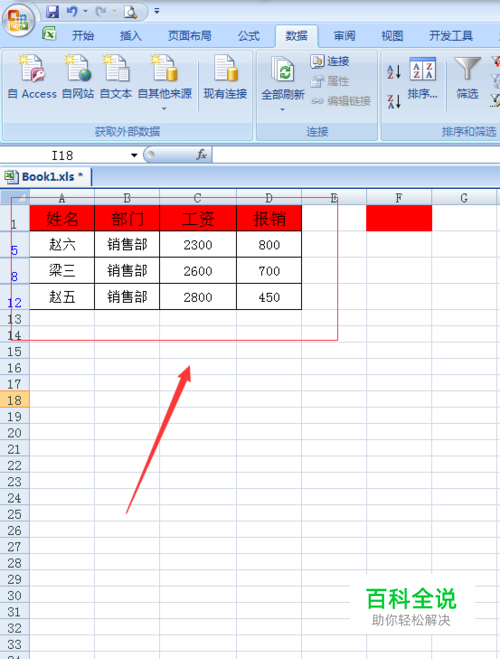500x659 pixels.
Task: Open 现有连接 dialog
Action: pos(225,77)
